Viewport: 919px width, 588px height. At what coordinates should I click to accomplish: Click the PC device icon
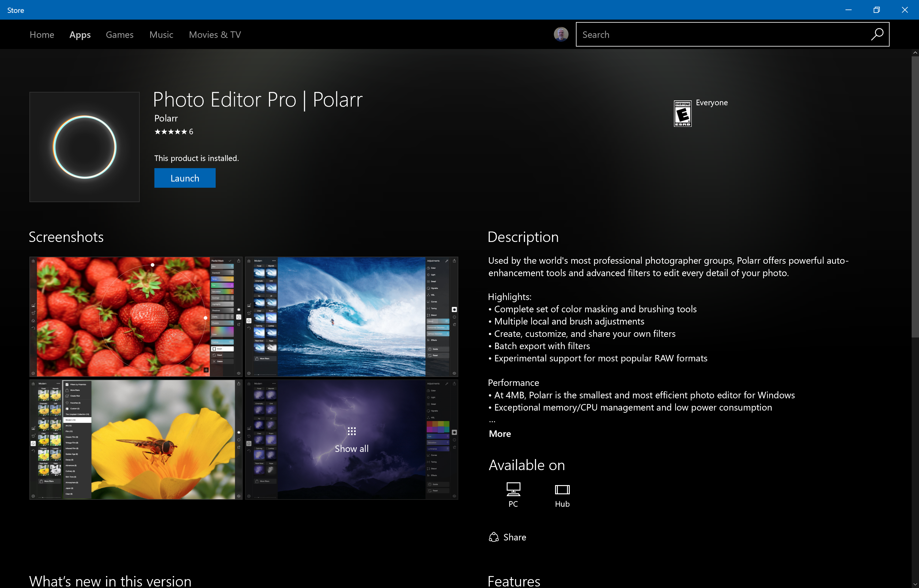click(513, 489)
